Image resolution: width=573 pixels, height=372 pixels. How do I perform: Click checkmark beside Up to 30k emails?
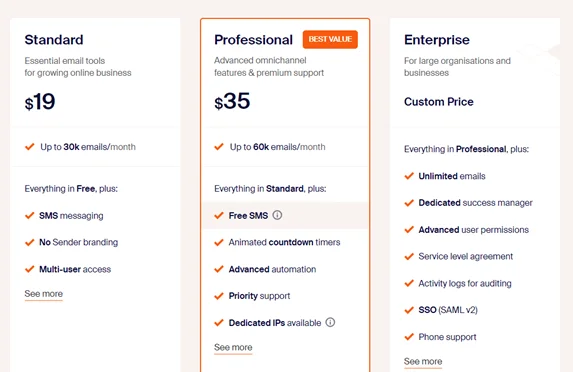pos(30,147)
